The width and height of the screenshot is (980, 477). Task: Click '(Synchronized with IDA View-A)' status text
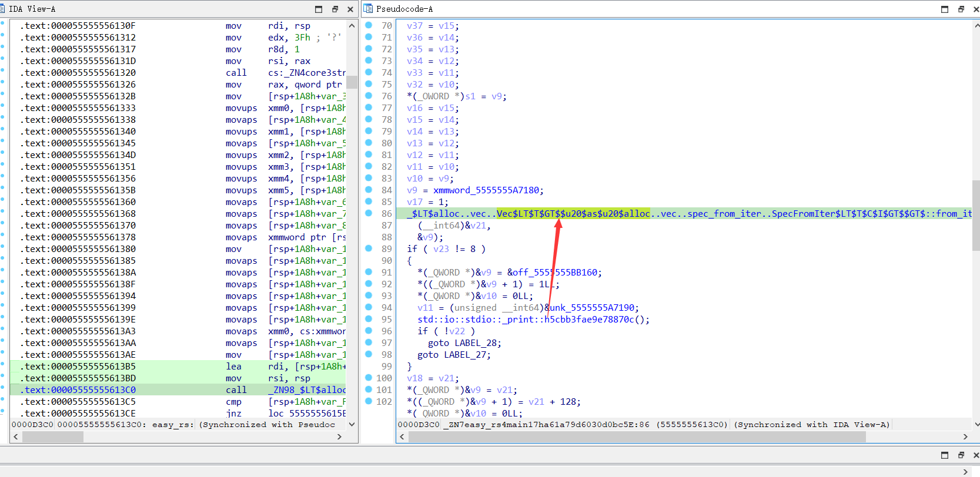(812, 424)
